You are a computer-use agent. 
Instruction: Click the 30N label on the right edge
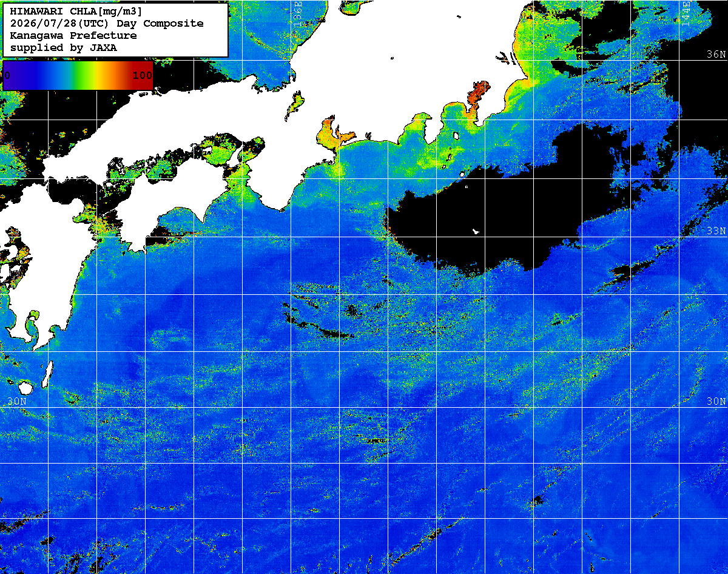click(x=716, y=402)
